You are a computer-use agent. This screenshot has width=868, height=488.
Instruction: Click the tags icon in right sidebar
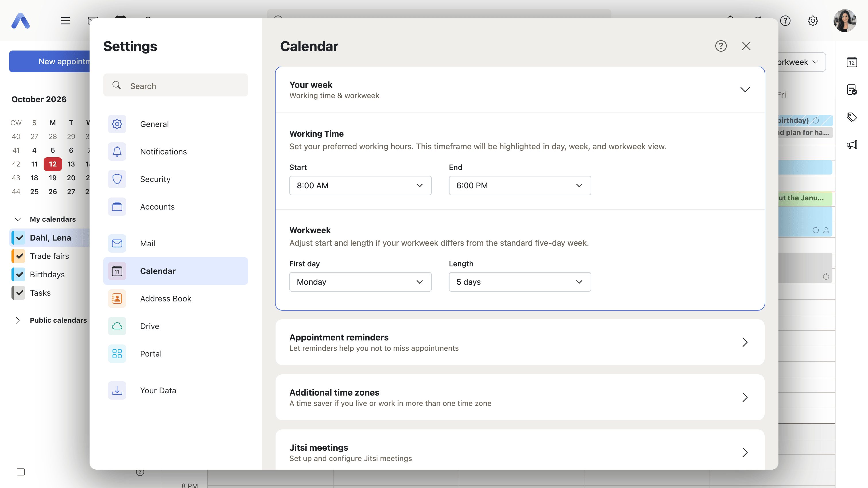(851, 117)
